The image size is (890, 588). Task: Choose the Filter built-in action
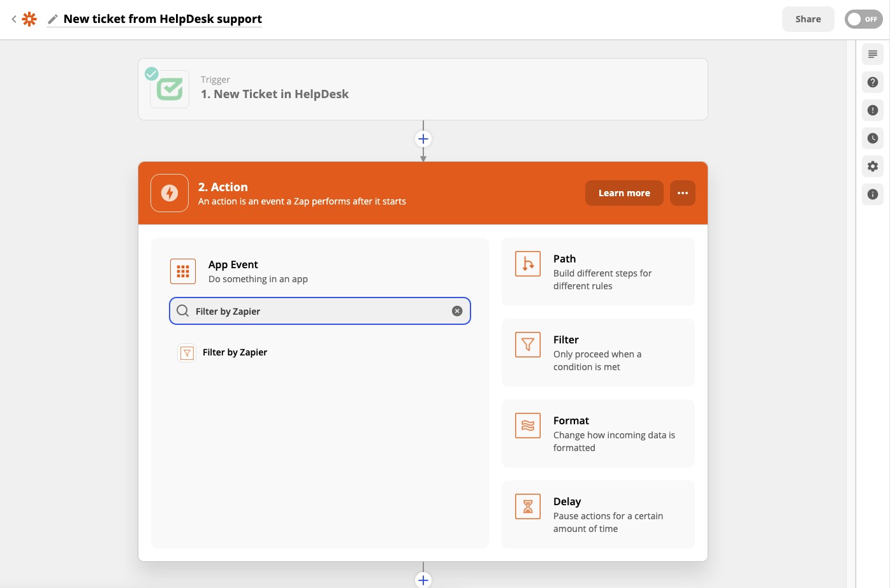(x=597, y=353)
